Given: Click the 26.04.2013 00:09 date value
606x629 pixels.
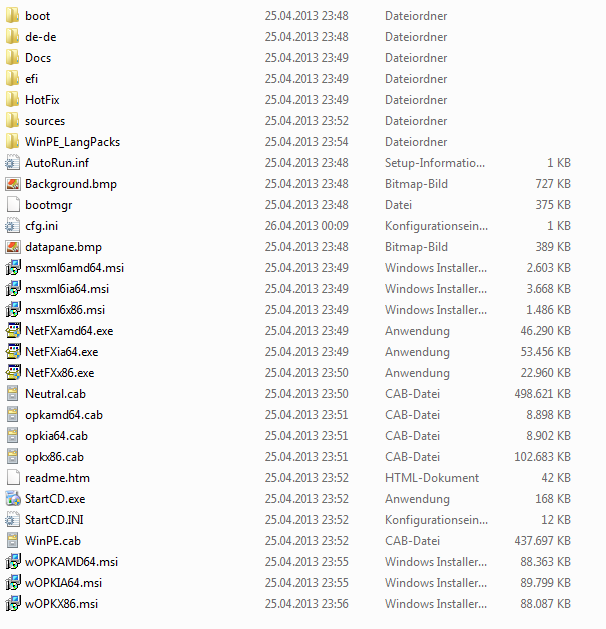Looking at the screenshot, I should [x=306, y=225].
